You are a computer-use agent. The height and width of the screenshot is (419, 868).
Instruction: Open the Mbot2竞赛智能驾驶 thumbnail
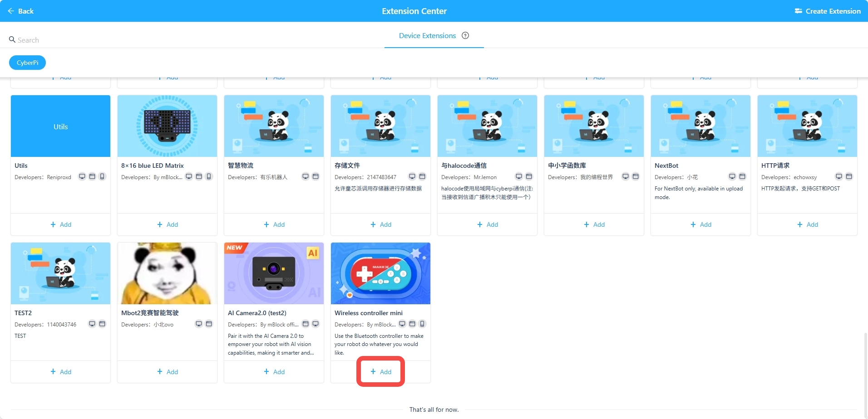click(x=167, y=273)
